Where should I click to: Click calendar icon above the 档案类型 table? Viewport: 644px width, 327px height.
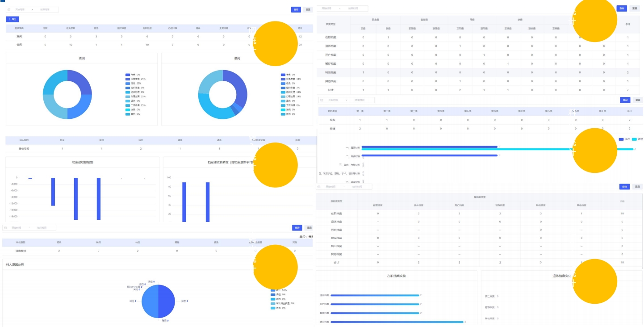tap(320, 8)
